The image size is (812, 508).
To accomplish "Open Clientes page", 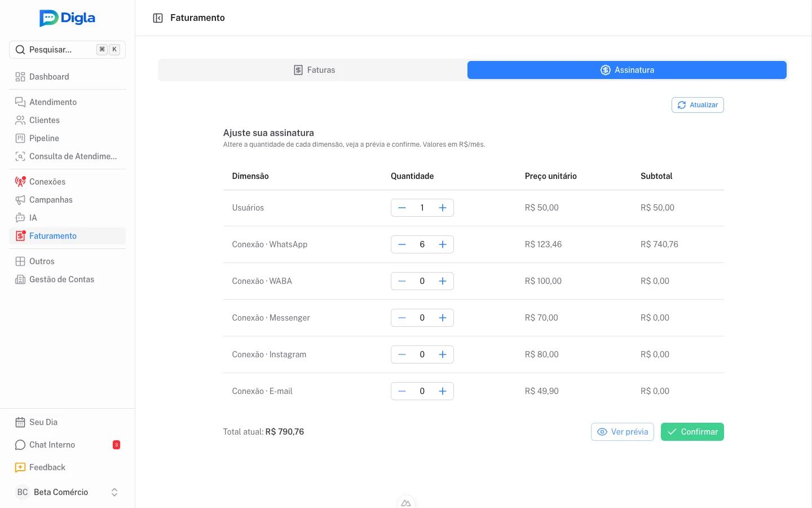I will (x=67, y=120).
